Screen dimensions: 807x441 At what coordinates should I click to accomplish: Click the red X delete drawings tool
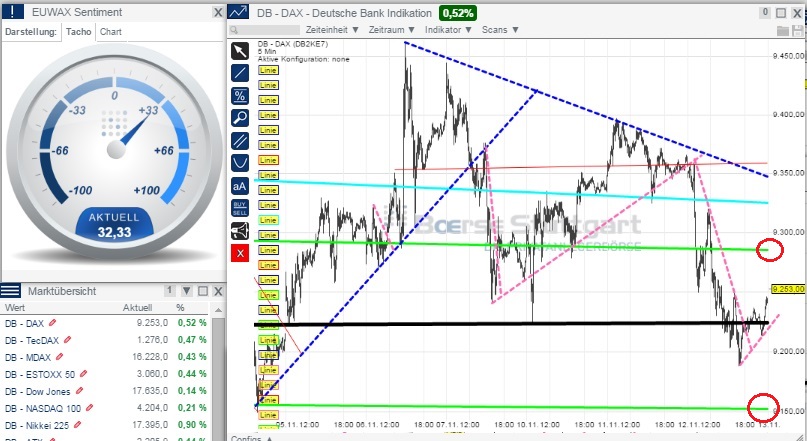240,253
